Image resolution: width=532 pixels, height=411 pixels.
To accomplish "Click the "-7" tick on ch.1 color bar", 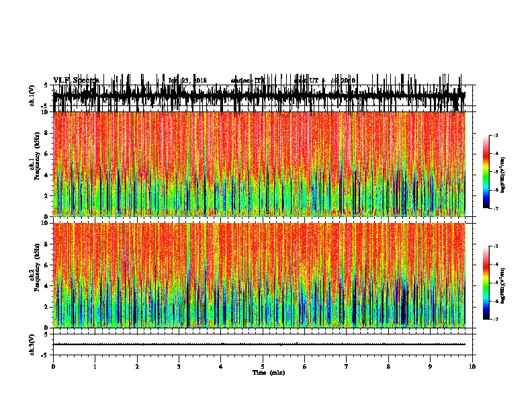I will tap(495, 208).
